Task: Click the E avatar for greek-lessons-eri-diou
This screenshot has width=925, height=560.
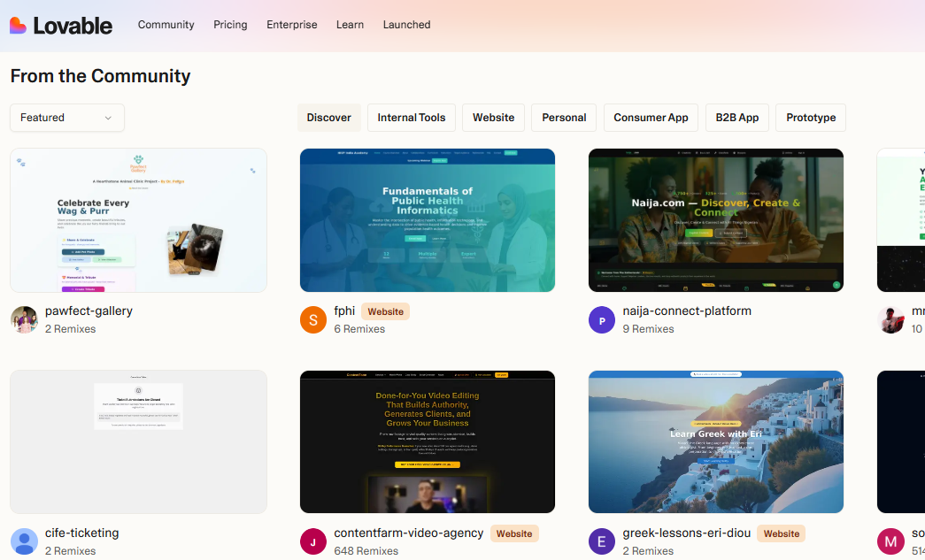Action: click(602, 541)
